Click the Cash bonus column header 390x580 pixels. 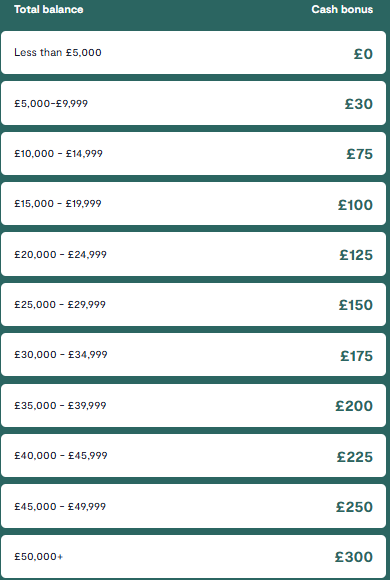(x=342, y=10)
